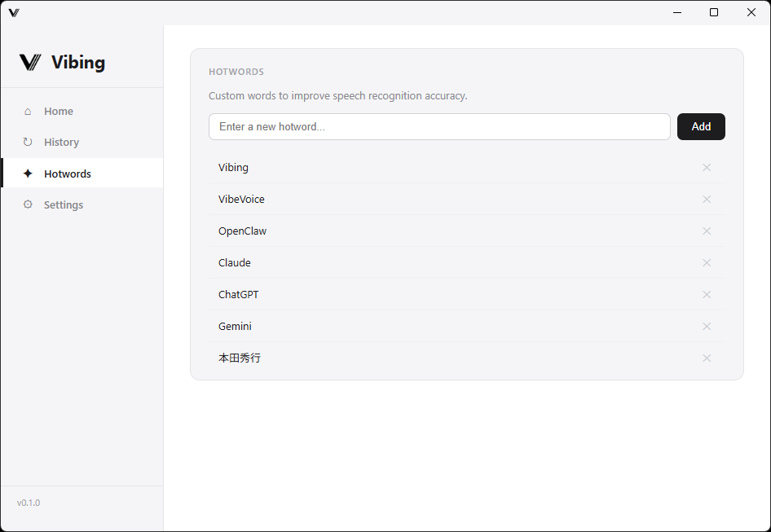Open the History page
The height and width of the screenshot is (532, 771).
tap(61, 142)
